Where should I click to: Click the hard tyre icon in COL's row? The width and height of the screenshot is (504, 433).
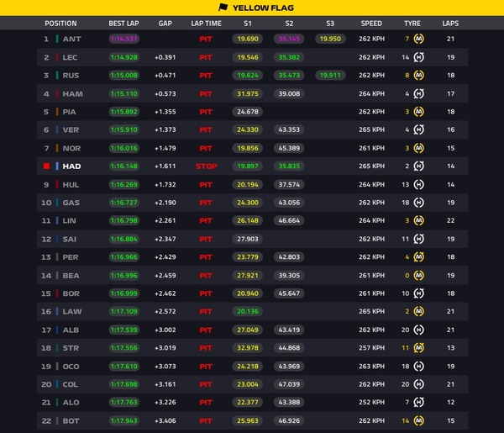pyautogui.click(x=418, y=384)
